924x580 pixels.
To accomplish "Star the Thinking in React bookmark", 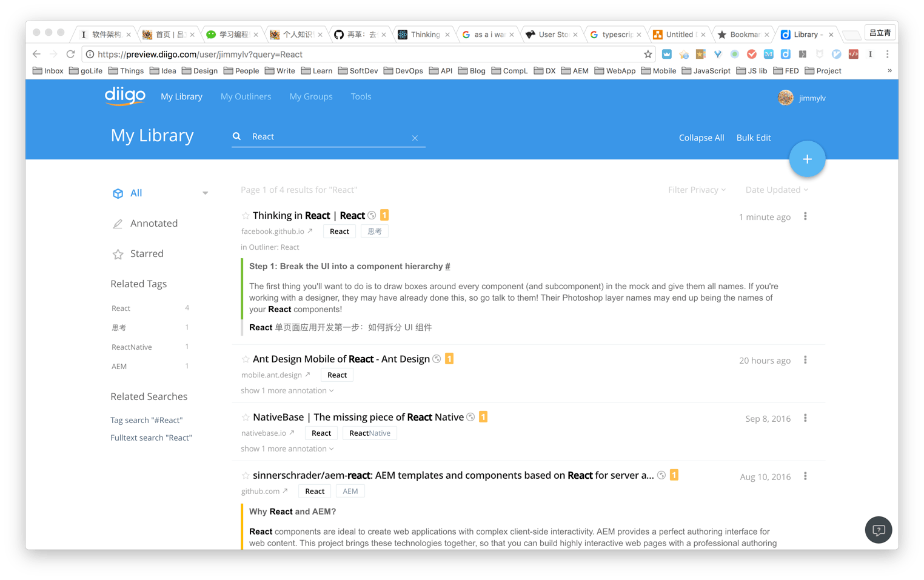I will (246, 216).
